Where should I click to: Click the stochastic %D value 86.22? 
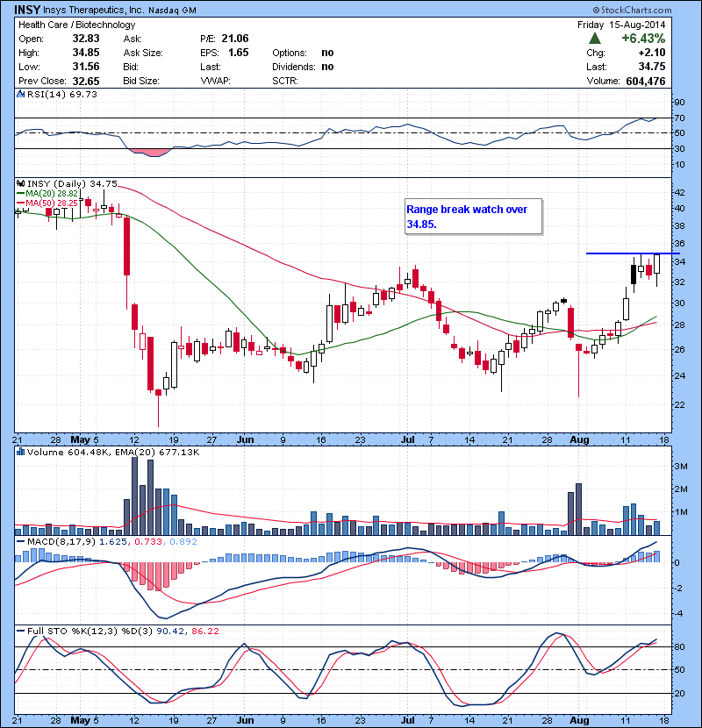click(x=204, y=632)
